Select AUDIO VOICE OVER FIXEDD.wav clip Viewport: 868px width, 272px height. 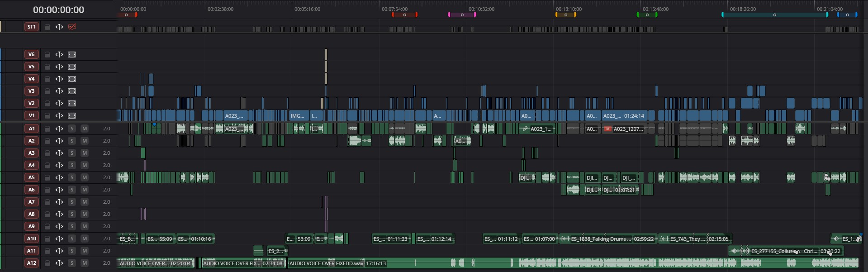click(x=573, y=263)
